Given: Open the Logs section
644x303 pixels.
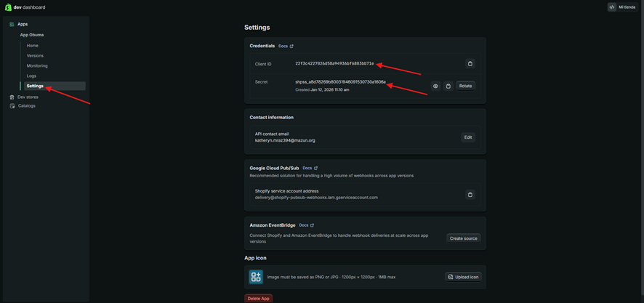Looking at the screenshot, I should click(x=31, y=76).
